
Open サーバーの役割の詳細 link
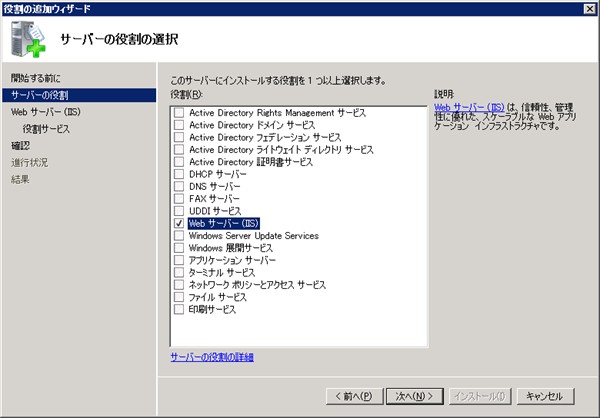pyautogui.click(x=212, y=357)
